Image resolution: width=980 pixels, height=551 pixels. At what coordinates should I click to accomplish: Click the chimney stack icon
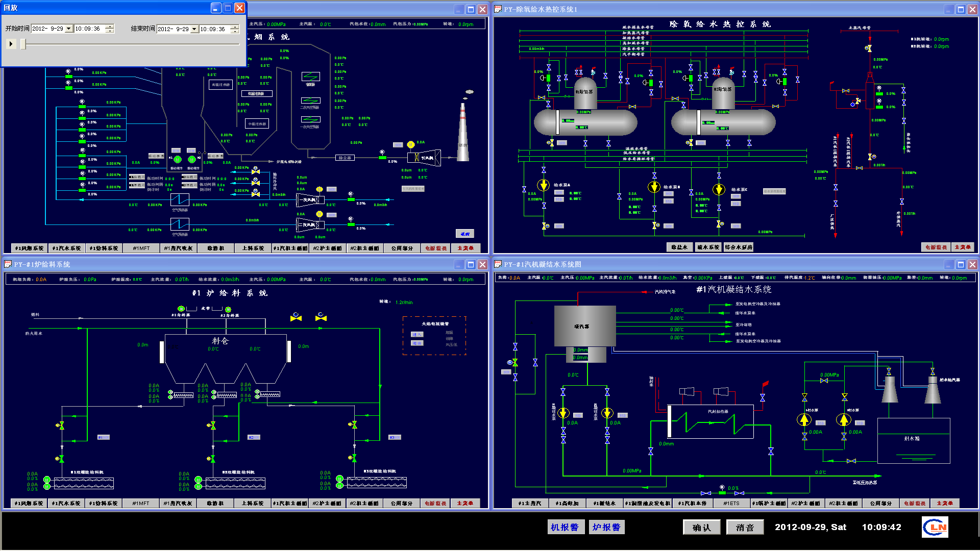click(x=463, y=133)
